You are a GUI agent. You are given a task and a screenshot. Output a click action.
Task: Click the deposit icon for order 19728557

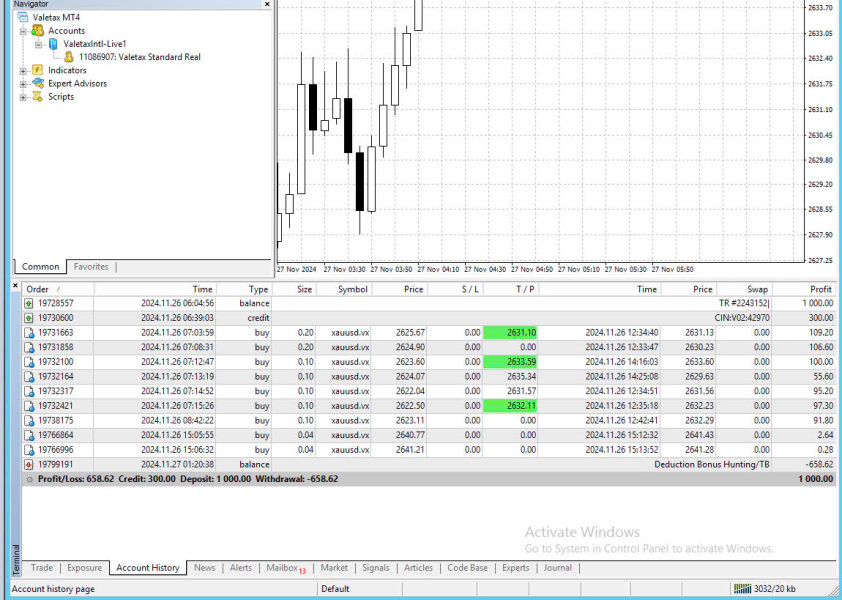(29, 303)
